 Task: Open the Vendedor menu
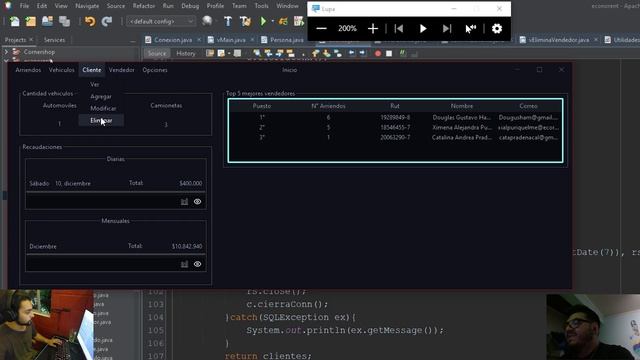(122, 70)
